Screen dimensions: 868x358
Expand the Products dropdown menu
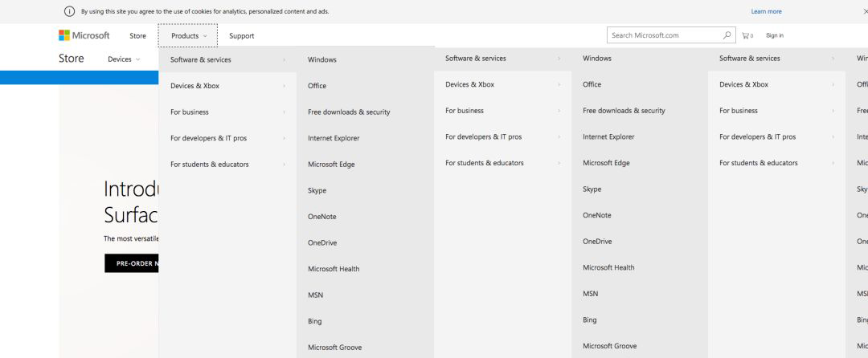click(x=188, y=35)
